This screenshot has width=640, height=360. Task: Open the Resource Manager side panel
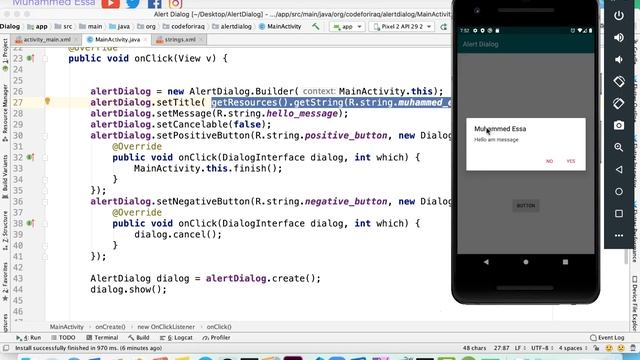(5, 113)
